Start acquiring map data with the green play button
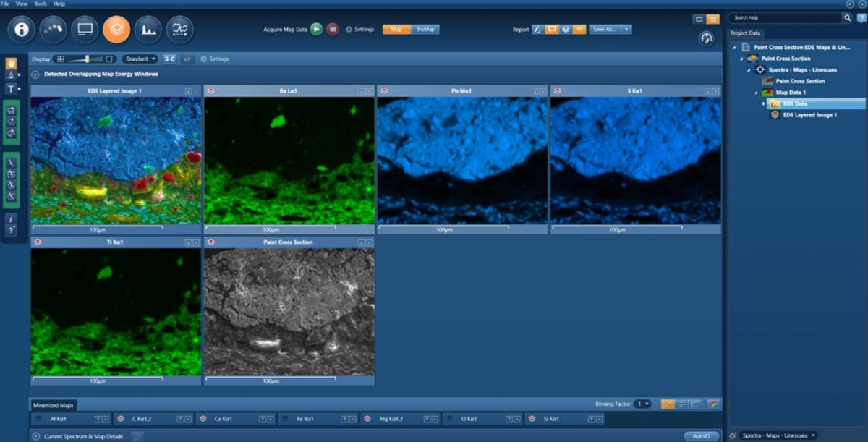Image resolution: width=868 pixels, height=442 pixels. click(x=316, y=30)
